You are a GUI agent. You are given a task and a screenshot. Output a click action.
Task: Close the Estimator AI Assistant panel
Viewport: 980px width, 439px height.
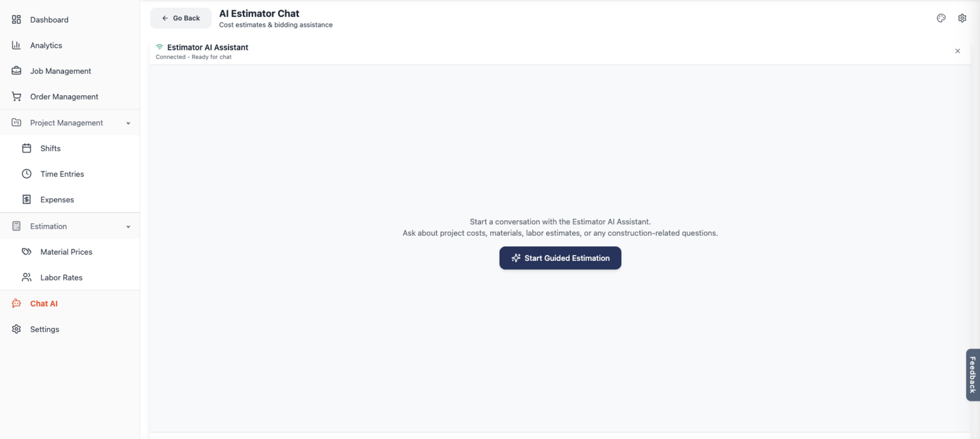tap(957, 51)
